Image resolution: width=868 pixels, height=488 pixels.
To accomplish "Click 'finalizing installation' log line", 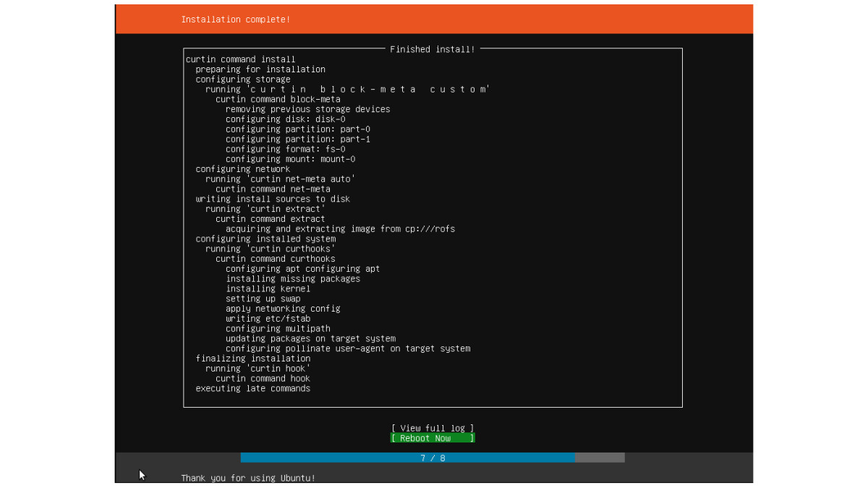I will point(253,359).
